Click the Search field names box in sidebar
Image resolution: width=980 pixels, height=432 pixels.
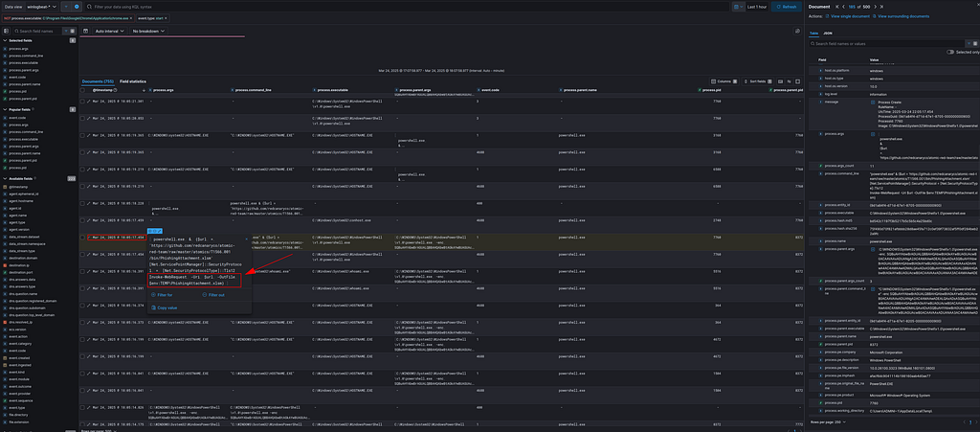[x=38, y=31]
